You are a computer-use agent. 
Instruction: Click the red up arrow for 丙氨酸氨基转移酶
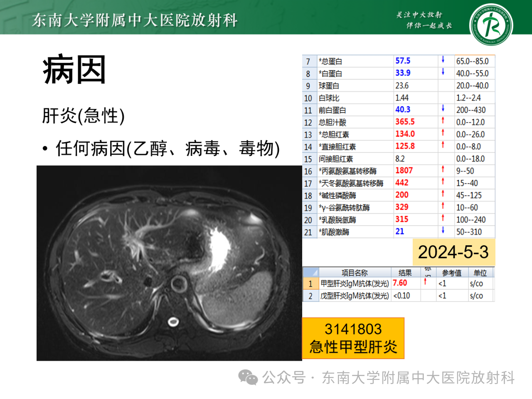(443, 170)
